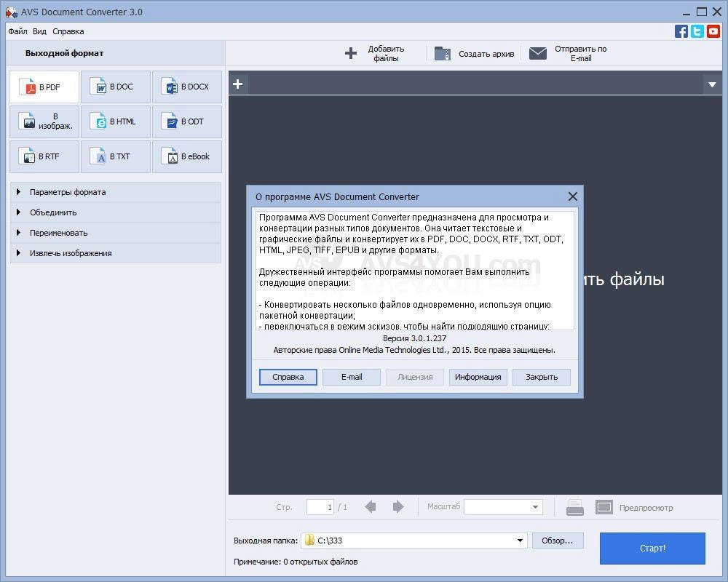Pick the To TXT output format
The height and width of the screenshot is (582, 728).
(116, 157)
